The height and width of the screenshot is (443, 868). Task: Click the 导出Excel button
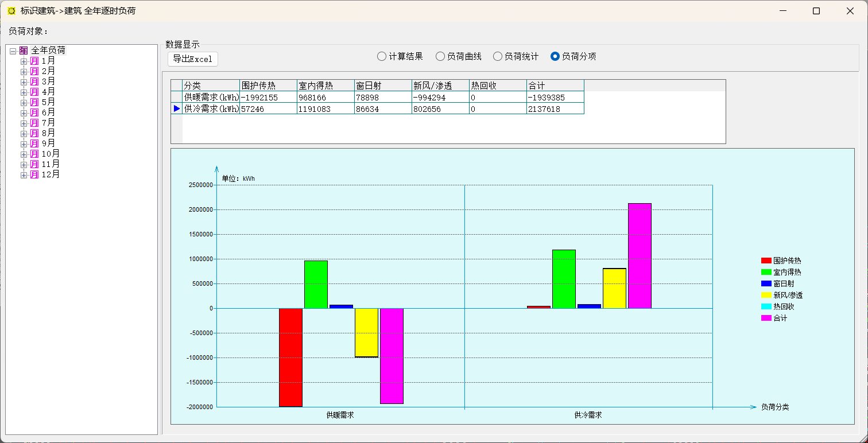[193, 59]
